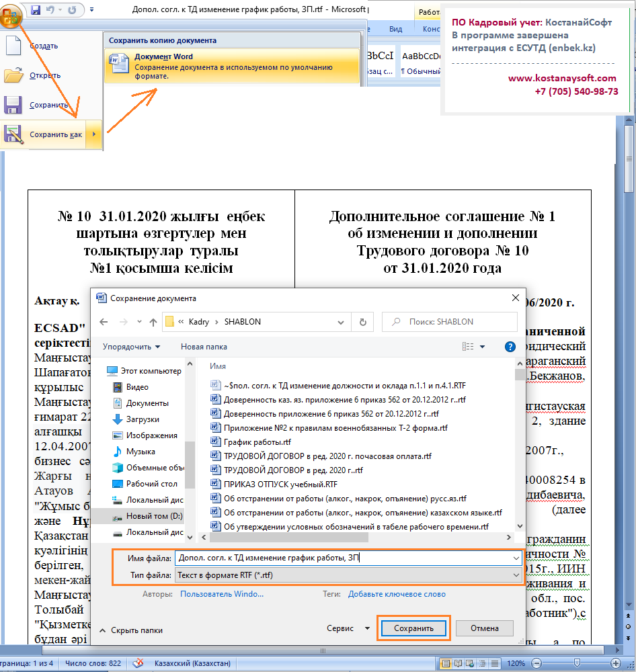Open the address bar history dropdown
636x672 pixels.
pyautogui.click(x=341, y=322)
